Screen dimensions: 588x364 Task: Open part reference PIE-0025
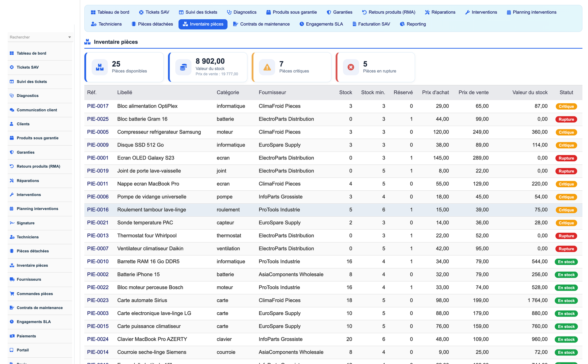point(98,119)
